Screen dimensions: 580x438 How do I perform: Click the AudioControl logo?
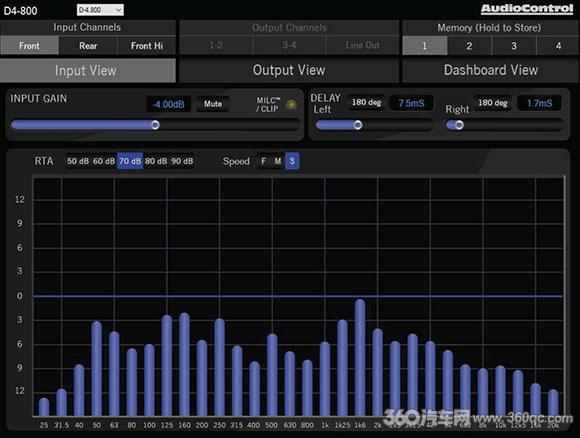pyautogui.click(x=527, y=9)
